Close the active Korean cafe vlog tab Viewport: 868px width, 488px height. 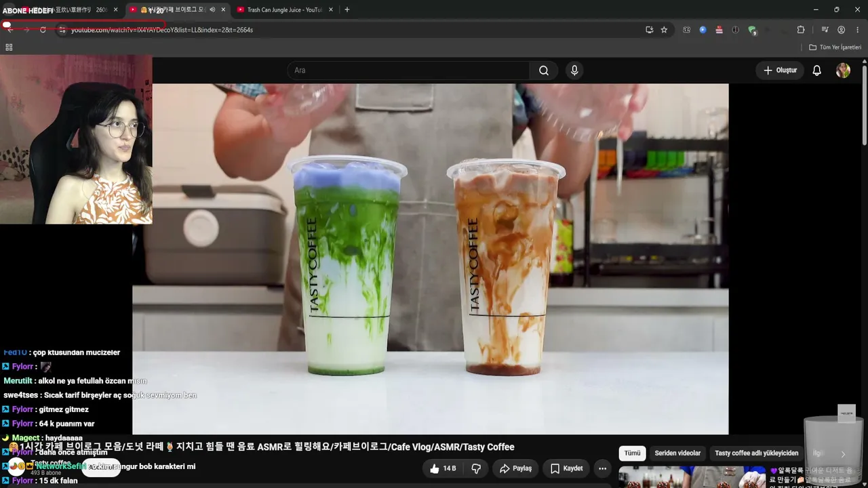point(223,10)
